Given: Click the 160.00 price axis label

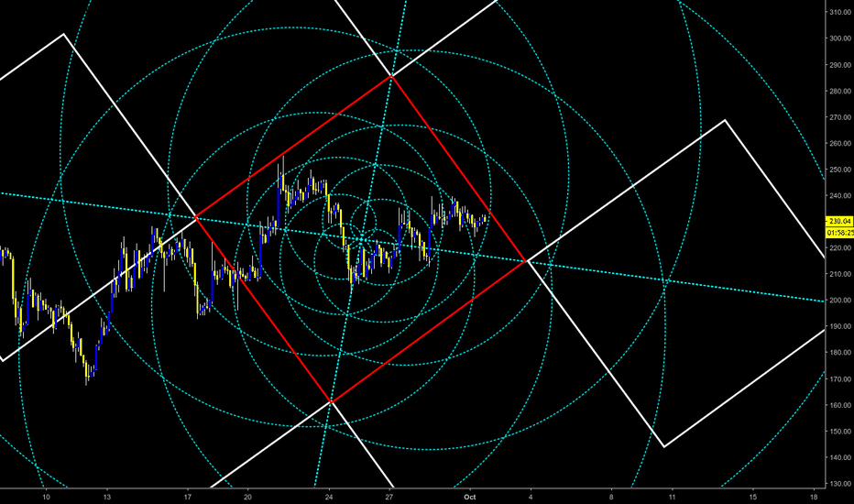Looking at the screenshot, I should click(x=840, y=405).
